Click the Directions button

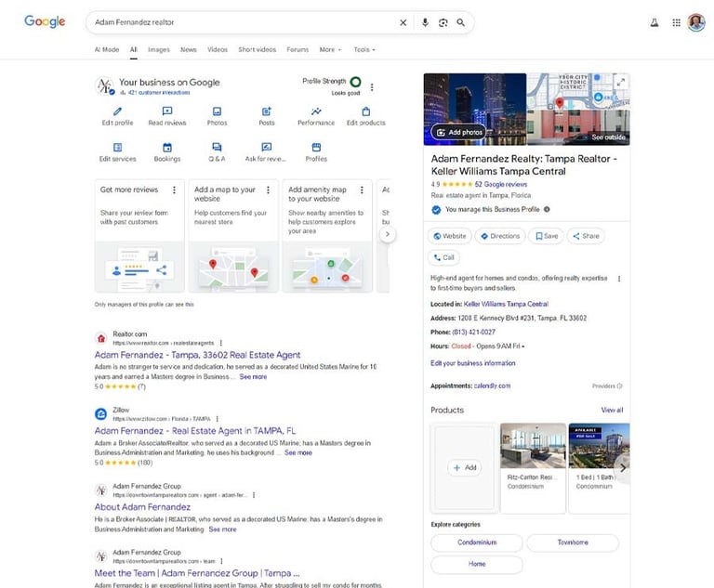click(x=500, y=236)
